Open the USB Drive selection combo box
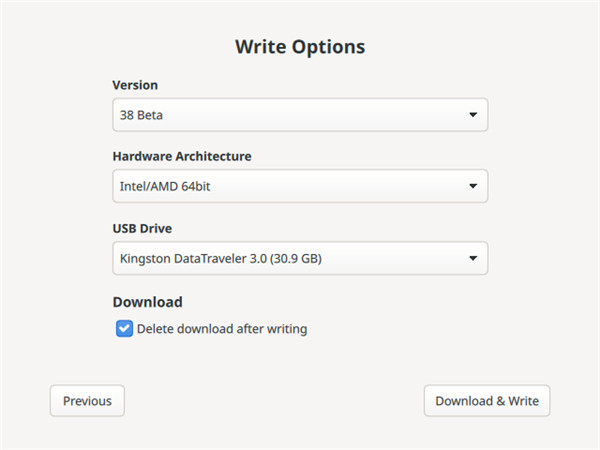The width and height of the screenshot is (600, 450). coord(299,259)
